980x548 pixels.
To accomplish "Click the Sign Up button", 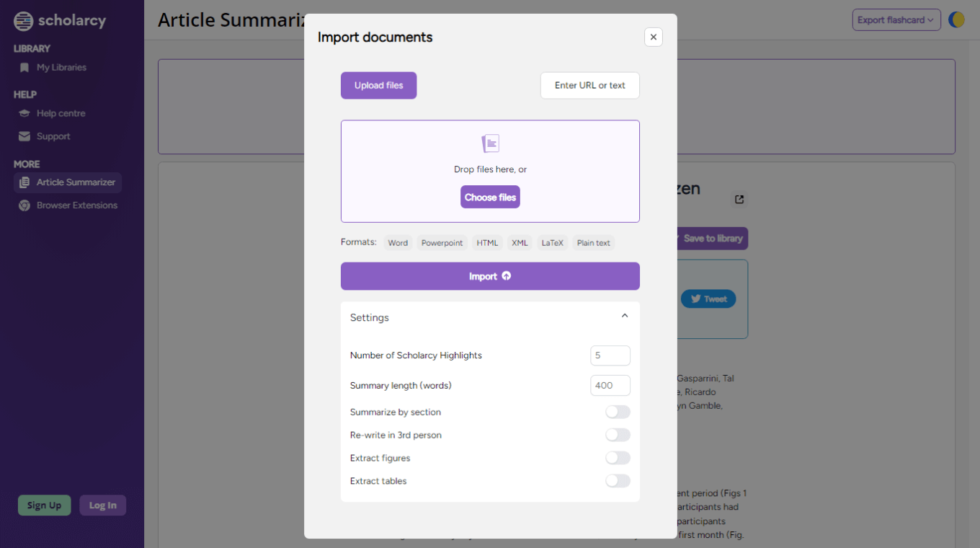I will point(45,505).
